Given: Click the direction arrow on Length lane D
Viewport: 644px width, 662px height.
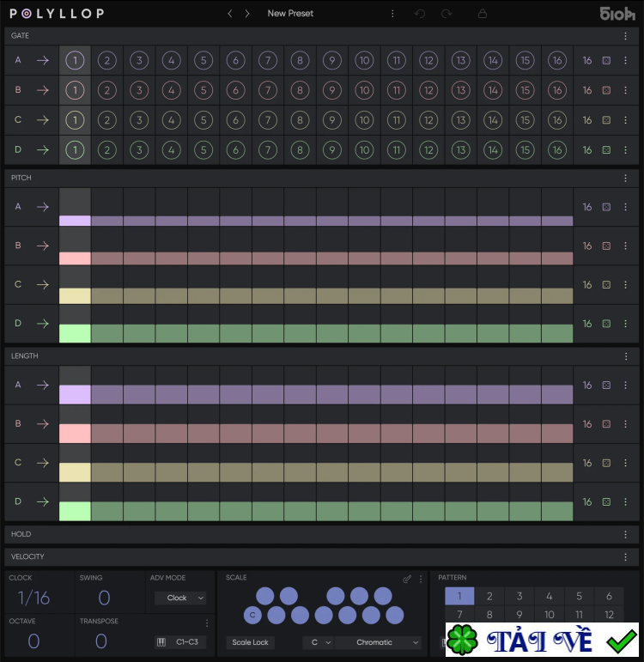Looking at the screenshot, I should click(42, 501).
